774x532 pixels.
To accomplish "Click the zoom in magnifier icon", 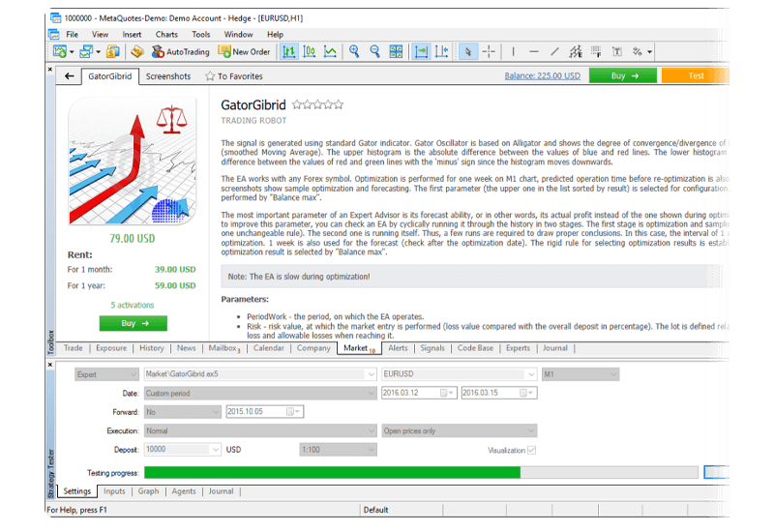I will click(x=354, y=51).
